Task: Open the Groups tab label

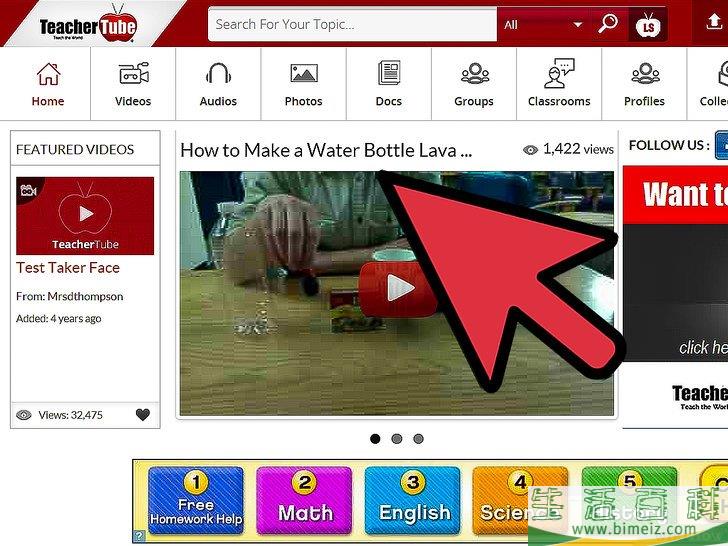Action: pyautogui.click(x=474, y=101)
